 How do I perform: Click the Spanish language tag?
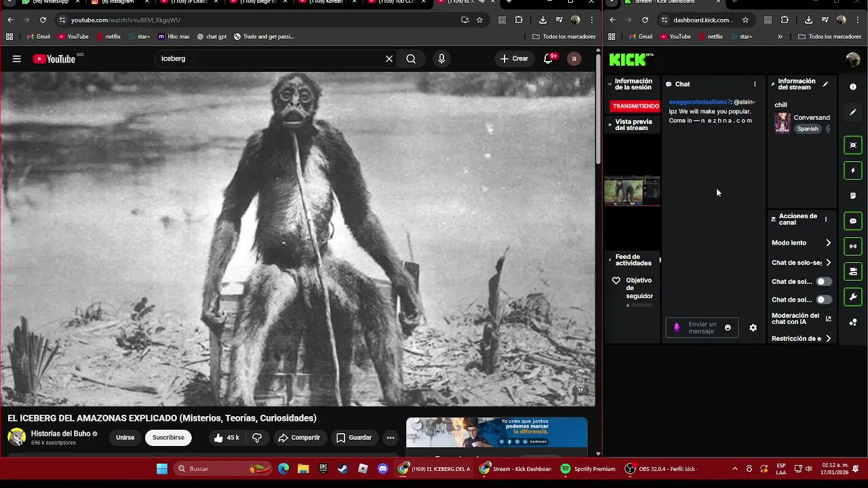tap(808, 129)
